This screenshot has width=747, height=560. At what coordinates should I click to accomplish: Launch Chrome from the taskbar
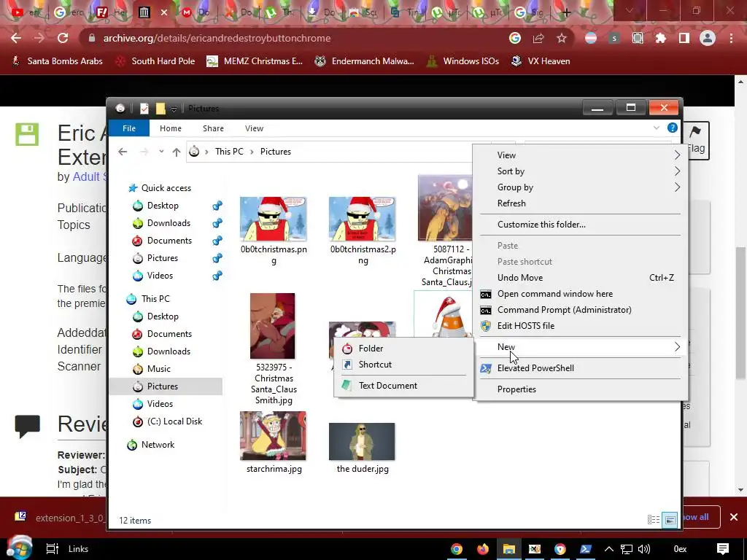pyautogui.click(x=457, y=549)
